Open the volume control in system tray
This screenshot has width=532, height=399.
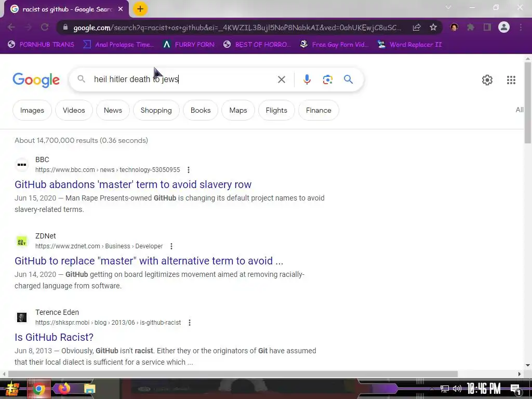[x=457, y=389]
